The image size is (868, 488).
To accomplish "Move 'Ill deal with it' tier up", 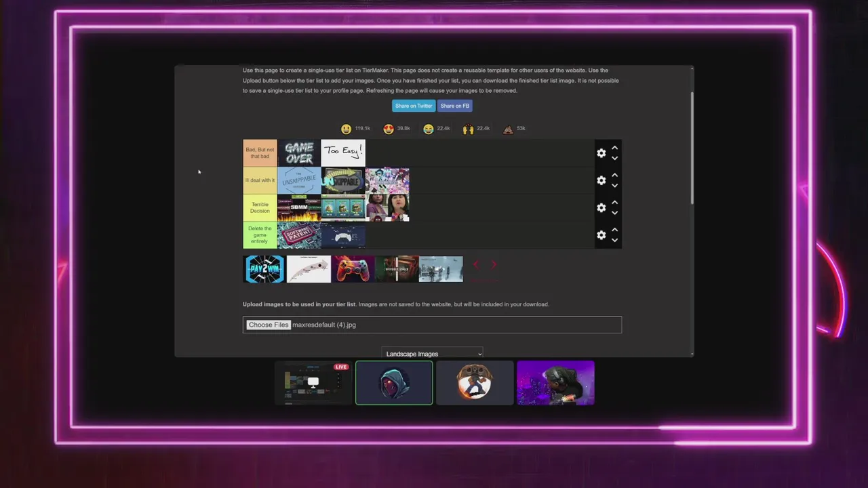I will click(614, 175).
